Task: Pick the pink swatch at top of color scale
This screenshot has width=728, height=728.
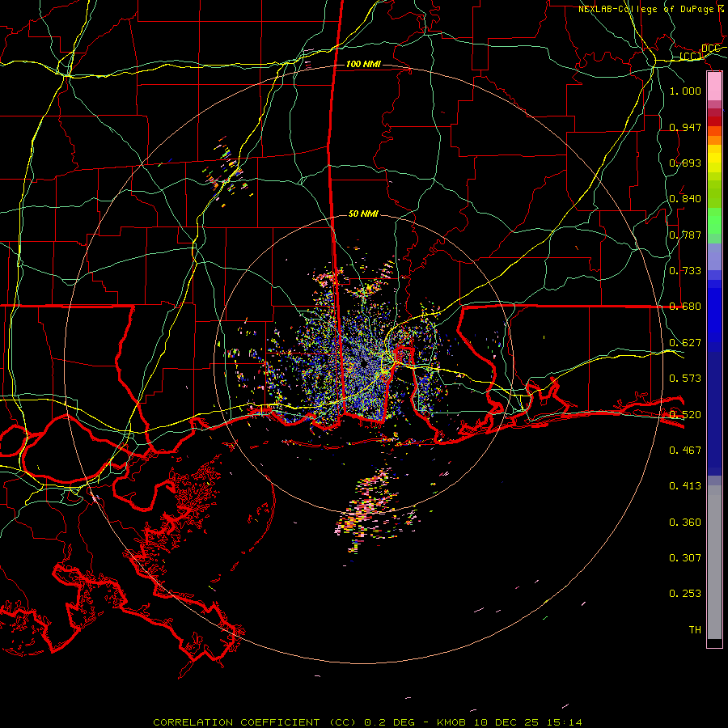Action: 714,87
